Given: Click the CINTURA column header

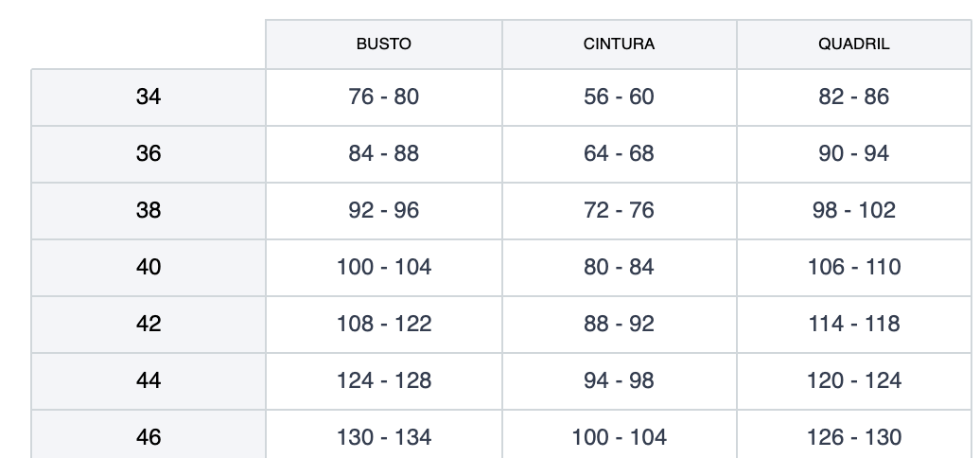Looking at the screenshot, I should click(x=619, y=44).
